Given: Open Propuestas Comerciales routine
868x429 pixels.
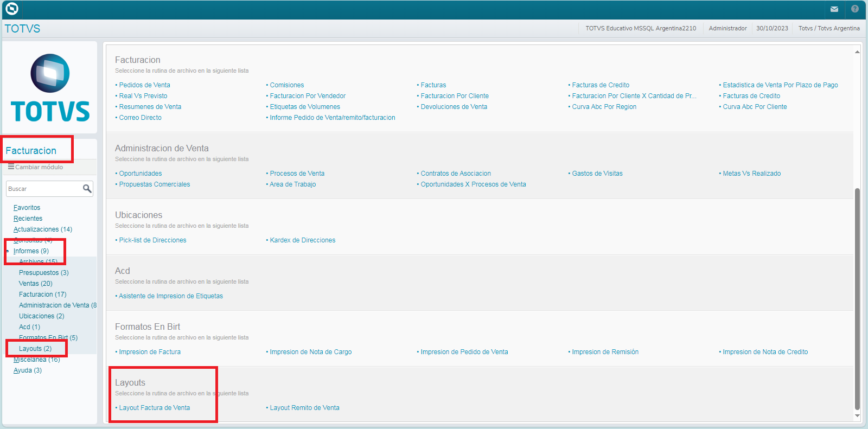Looking at the screenshot, I should [x=155, y=184].
